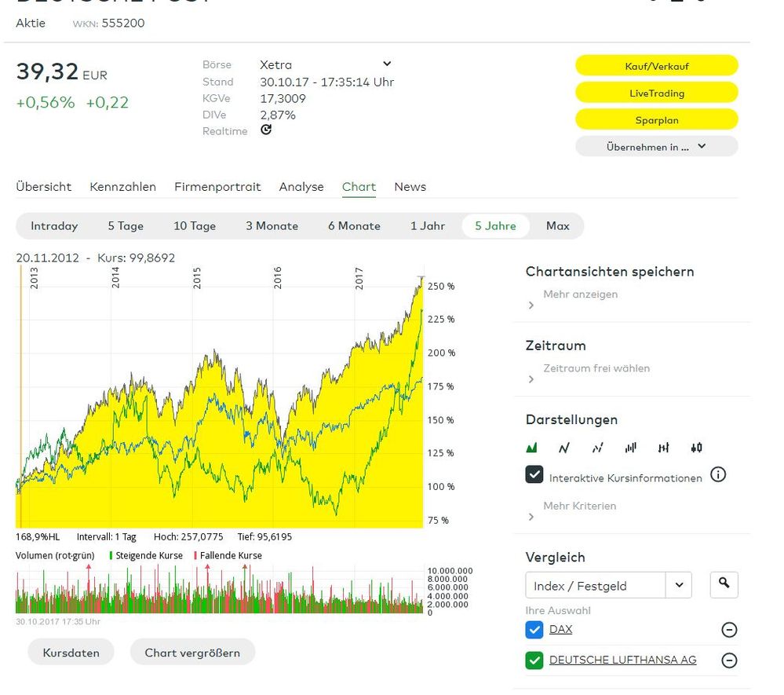Toggle the Deutsche Lufthansa AG checkbox
This screenshot has width=784, height=695.
tap(534, 660)
